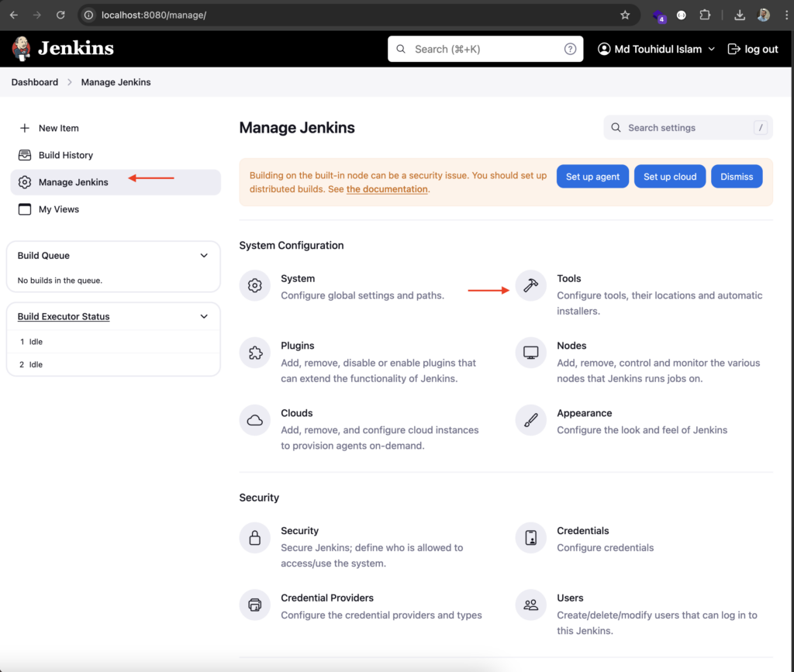794x672 pixels.
Task: Click the white circle extension icon
Action: (x=682, y=16)
